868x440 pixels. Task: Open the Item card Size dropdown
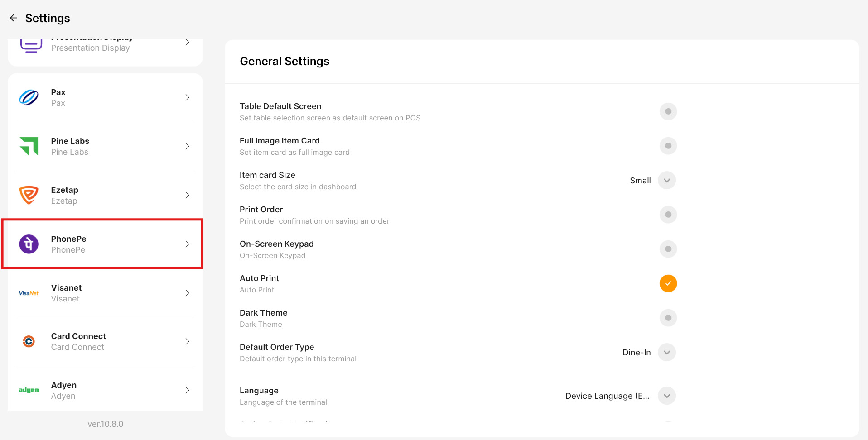point(666,180)
